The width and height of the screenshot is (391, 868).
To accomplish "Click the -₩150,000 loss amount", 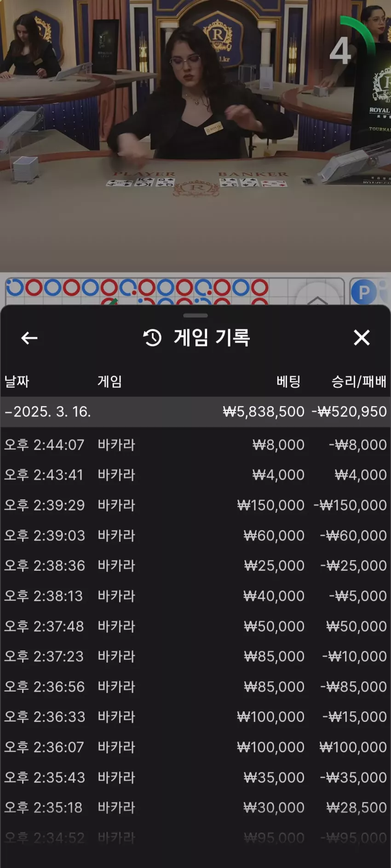I will click(x=350, y=505).
